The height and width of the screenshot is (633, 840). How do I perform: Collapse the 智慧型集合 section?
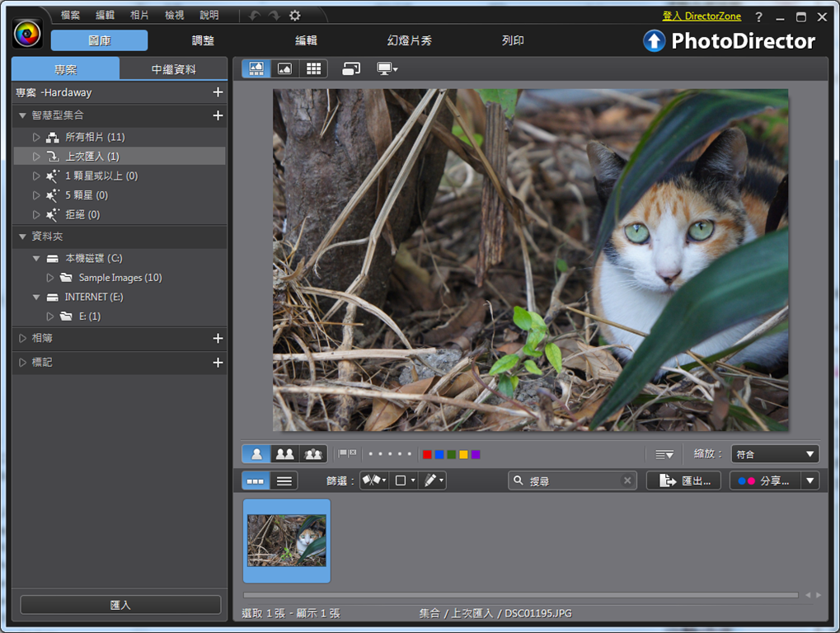pyautogui.click(x=22, y=115)
